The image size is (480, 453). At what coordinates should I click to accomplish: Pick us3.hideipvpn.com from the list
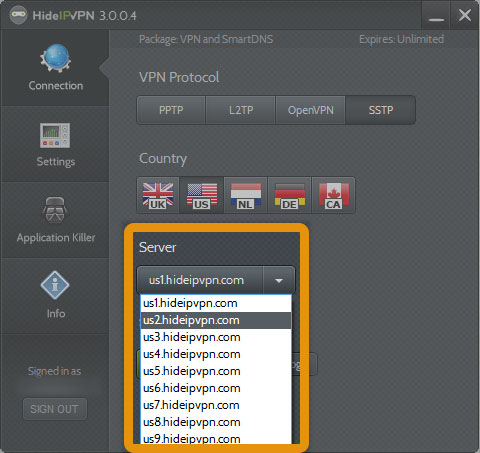click(216, 337)
